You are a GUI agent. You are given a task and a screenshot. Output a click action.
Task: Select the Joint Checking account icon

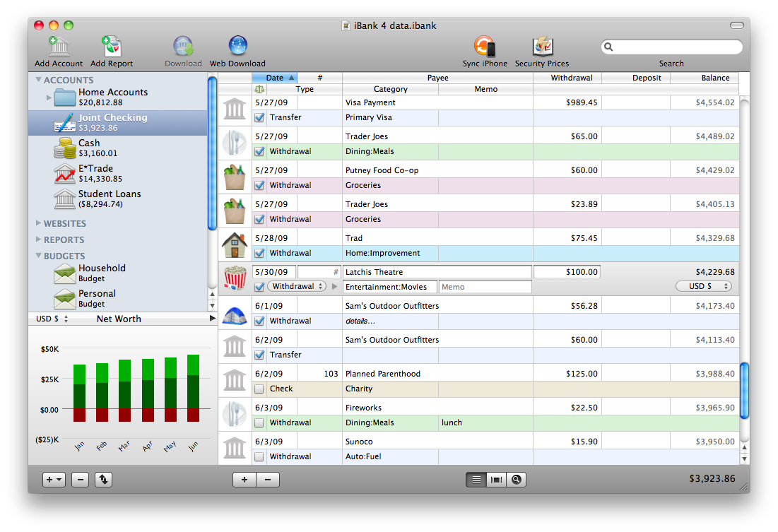(64, 122)
